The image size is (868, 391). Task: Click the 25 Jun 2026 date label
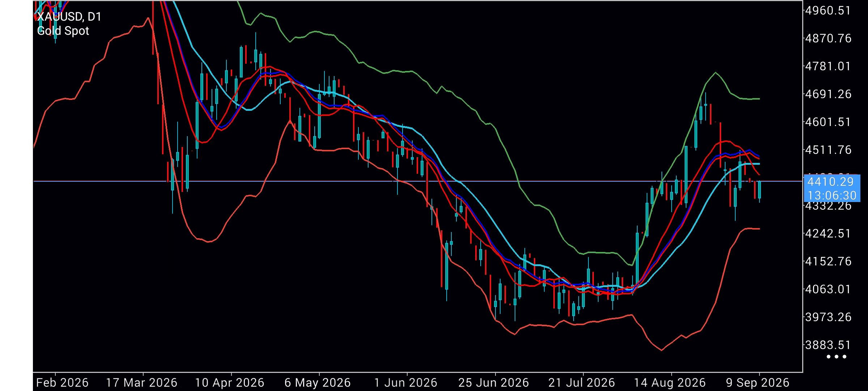[494, 383]
